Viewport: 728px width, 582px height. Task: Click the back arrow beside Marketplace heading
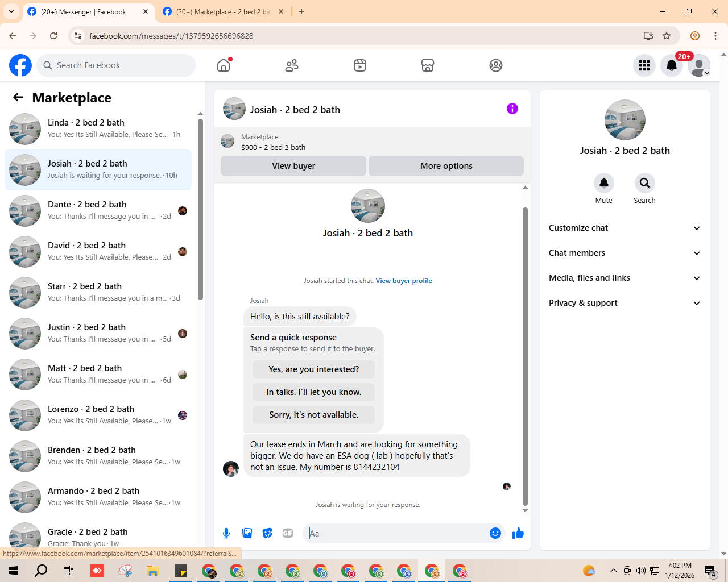coord(18,97)
